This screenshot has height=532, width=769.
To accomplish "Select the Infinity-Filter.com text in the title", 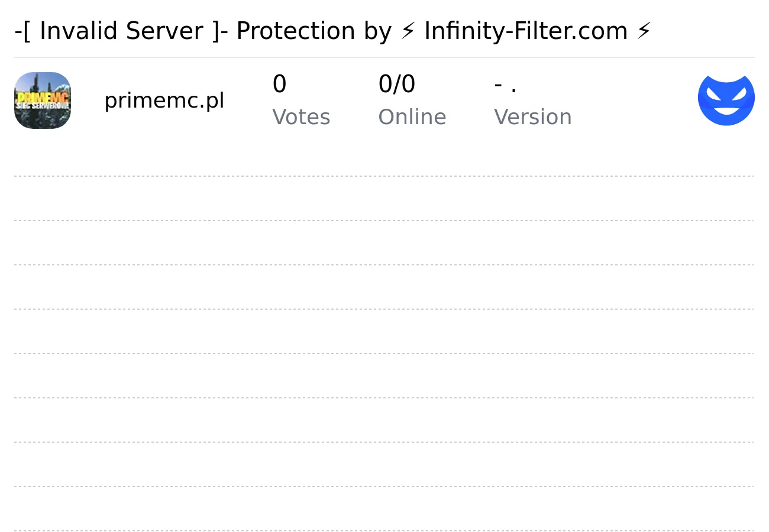I will 526,31.
